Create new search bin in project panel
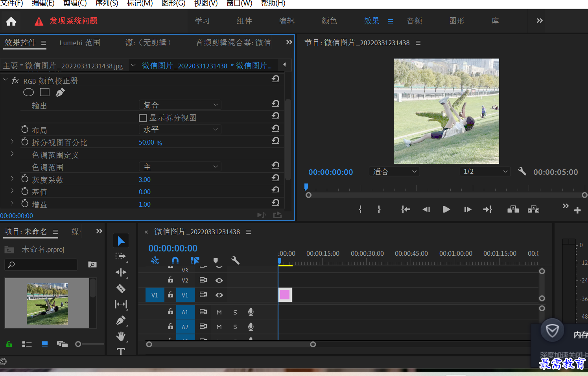This screenshot has width=588, height=376. pos(92,264)
